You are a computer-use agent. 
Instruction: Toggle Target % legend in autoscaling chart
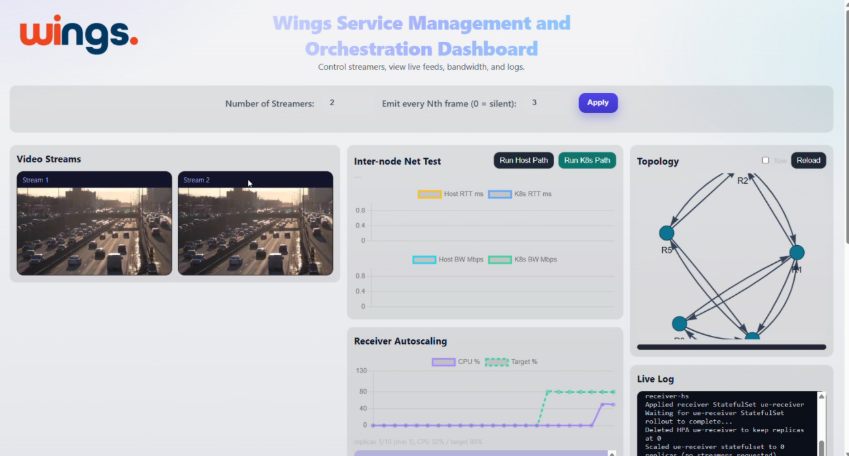click(x=510, y=362)
